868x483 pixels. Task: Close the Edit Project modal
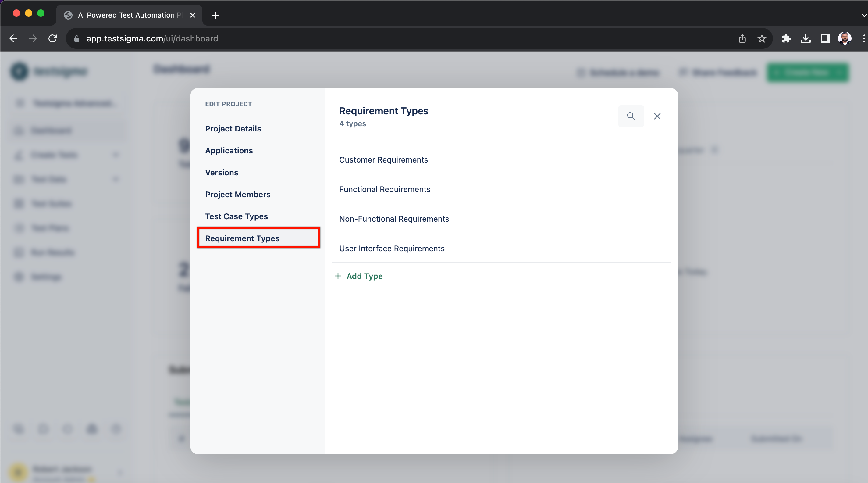click(x=657, y=116)
